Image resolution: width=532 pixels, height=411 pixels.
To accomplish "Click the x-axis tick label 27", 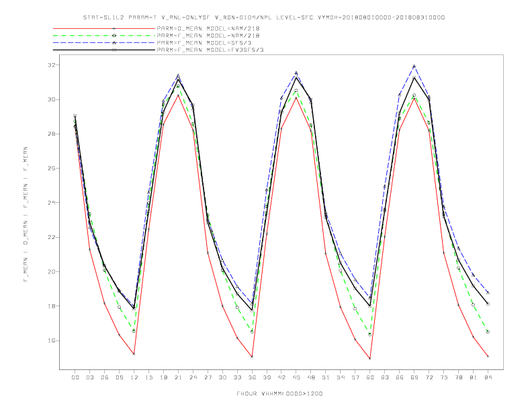I will coord(208,377).
